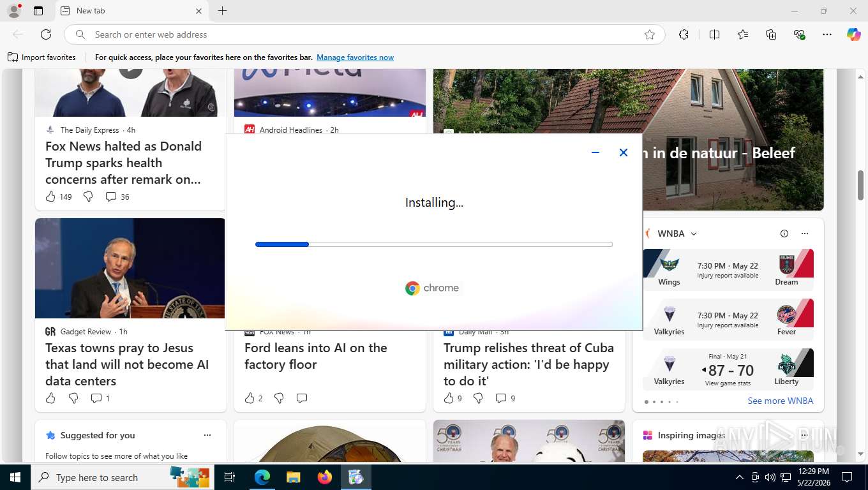Viewport: 868px width, 490px height.
Task: Open File Explorer from the taskbar
Action: (x=293, y=477)
